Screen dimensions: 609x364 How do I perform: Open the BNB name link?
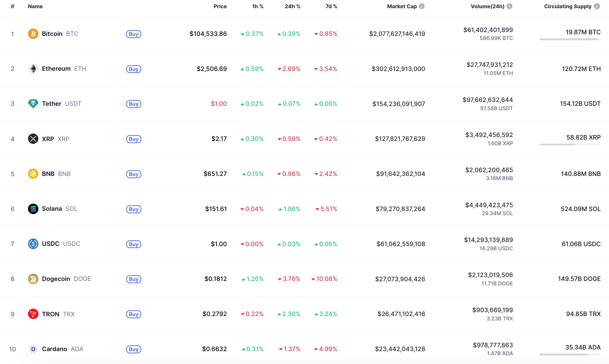[x=56, y=174]
